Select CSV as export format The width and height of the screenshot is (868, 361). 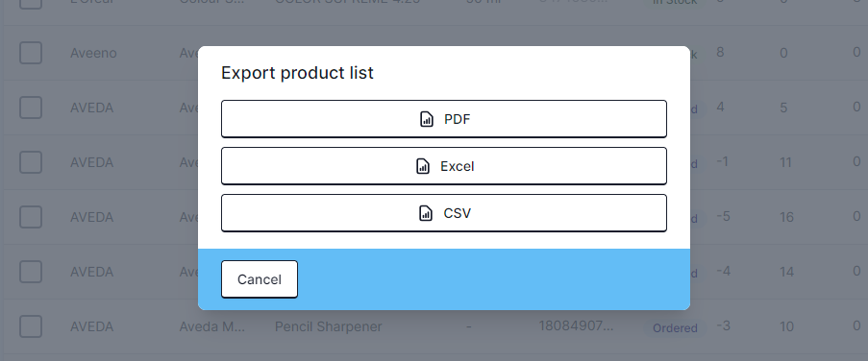(x=443, y=213)
